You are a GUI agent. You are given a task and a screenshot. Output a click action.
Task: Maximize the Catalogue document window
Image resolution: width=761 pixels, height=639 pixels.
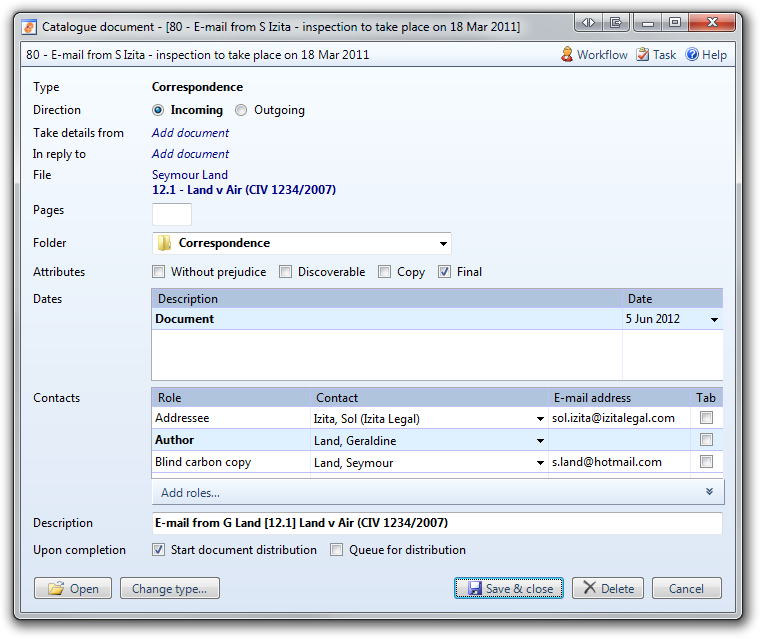tap(675, 22)
